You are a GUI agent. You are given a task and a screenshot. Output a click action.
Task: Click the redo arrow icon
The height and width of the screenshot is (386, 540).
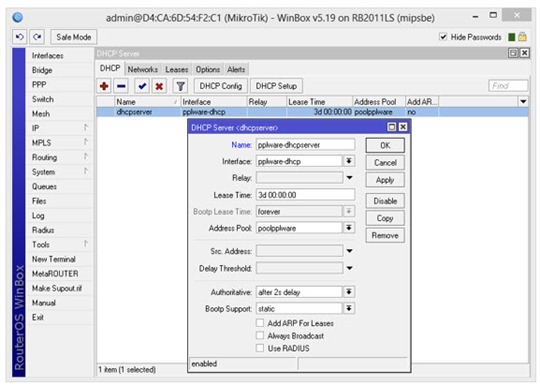[x=37, y=37]
